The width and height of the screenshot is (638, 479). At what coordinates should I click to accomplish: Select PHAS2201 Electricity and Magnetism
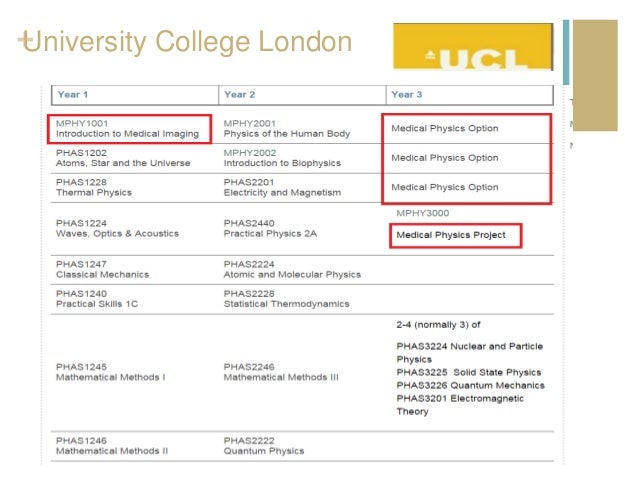point(282,187)
